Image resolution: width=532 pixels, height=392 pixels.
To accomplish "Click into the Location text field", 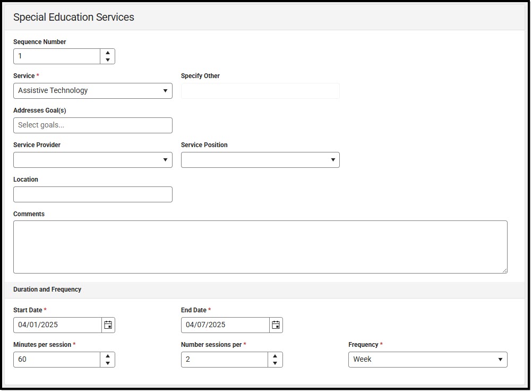I will coord(93,194).
